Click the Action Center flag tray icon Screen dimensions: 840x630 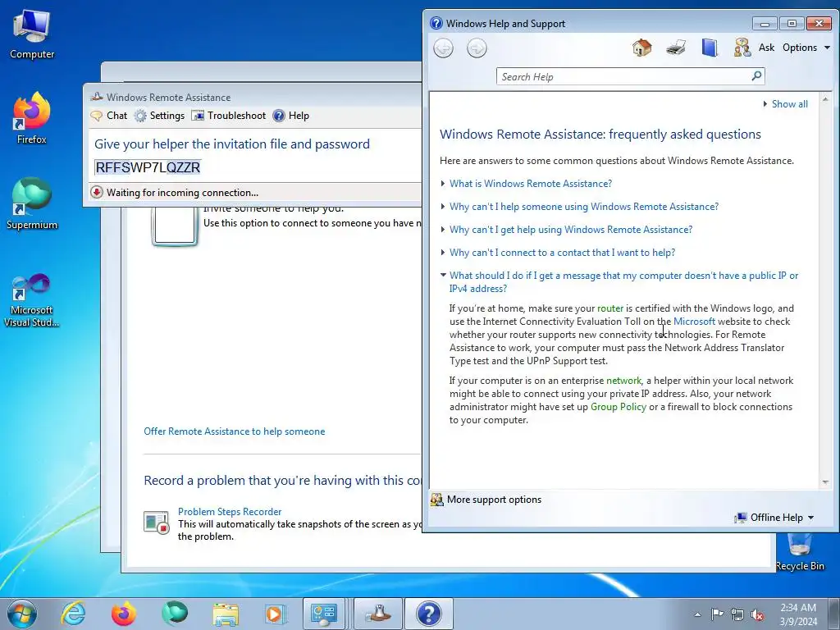(717, 614)
